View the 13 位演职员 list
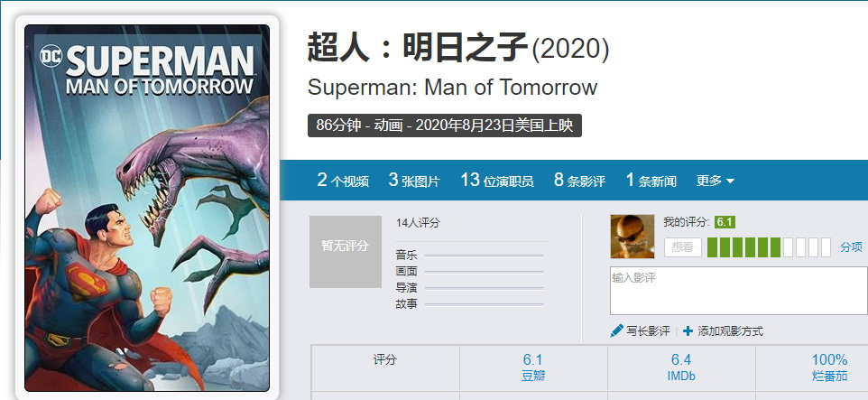The height and width of the screenshot is (400, 868). 497,180
